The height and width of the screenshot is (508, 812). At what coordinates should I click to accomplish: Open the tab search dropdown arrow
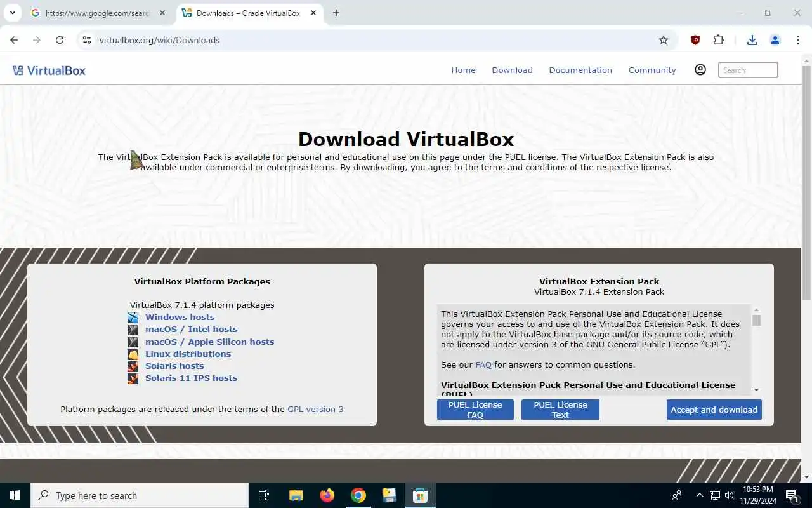[x=12, y=13]
